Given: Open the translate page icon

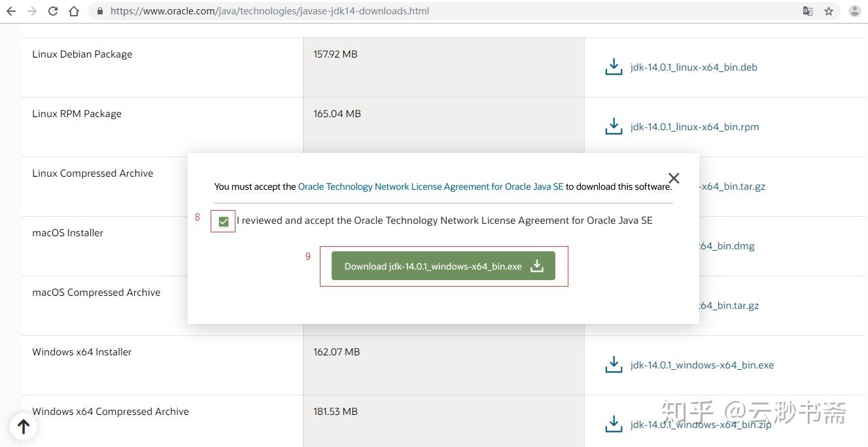Looking at the screenshot, I should (x=808, y=11).
